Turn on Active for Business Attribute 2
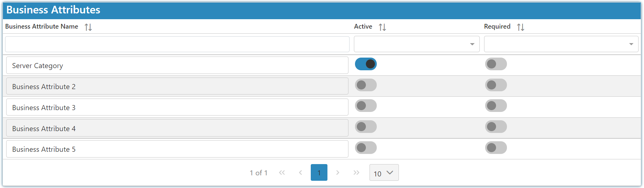644x188 pixels. [366, 85]
